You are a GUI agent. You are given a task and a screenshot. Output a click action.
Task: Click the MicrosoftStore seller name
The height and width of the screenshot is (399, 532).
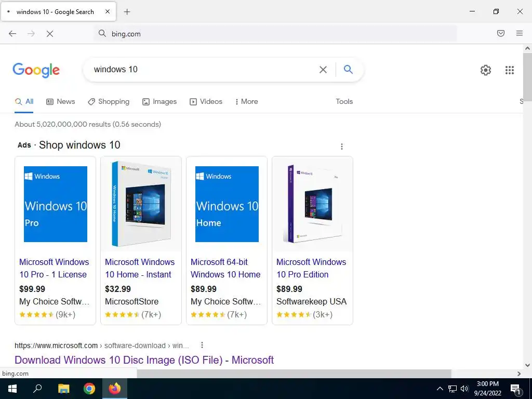pyautogui.click(x=131, y=302)
